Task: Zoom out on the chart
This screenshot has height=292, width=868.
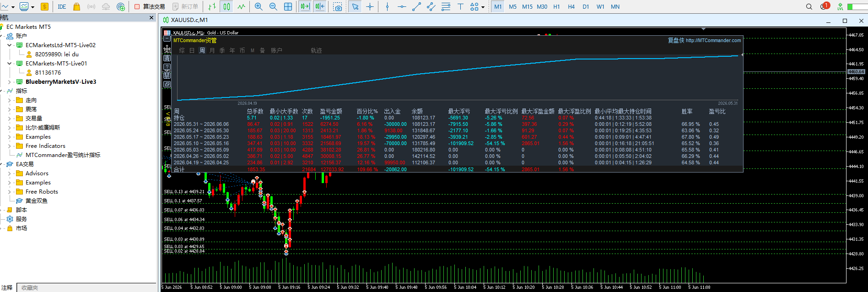Action: (273, 7)
